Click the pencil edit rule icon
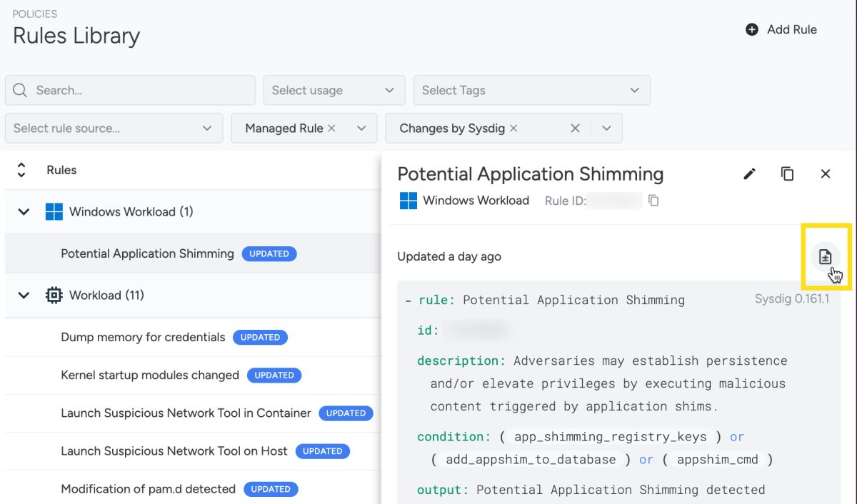 tap(749, 173)
